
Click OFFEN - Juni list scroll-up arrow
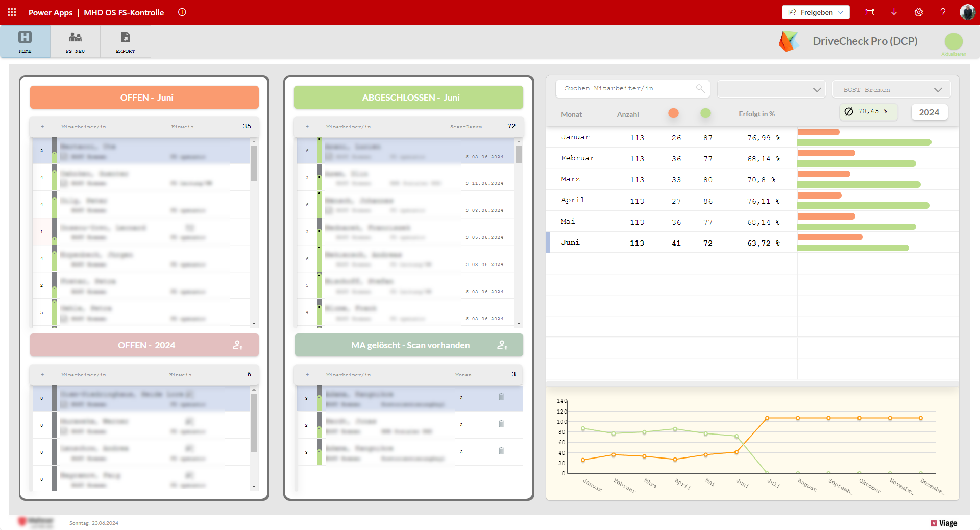[254, 141]
